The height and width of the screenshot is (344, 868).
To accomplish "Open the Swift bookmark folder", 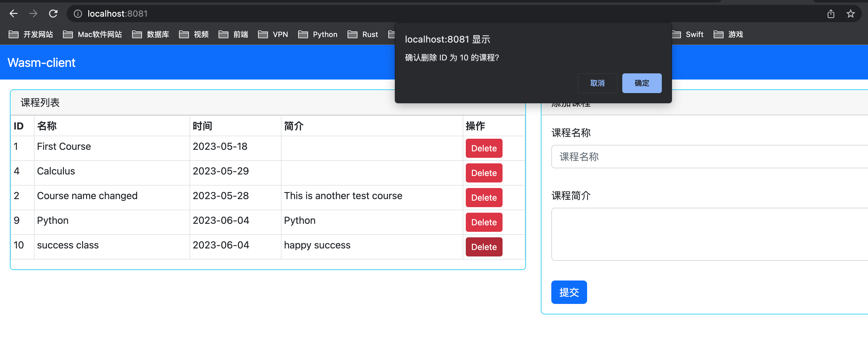I will tap(687, 34).
